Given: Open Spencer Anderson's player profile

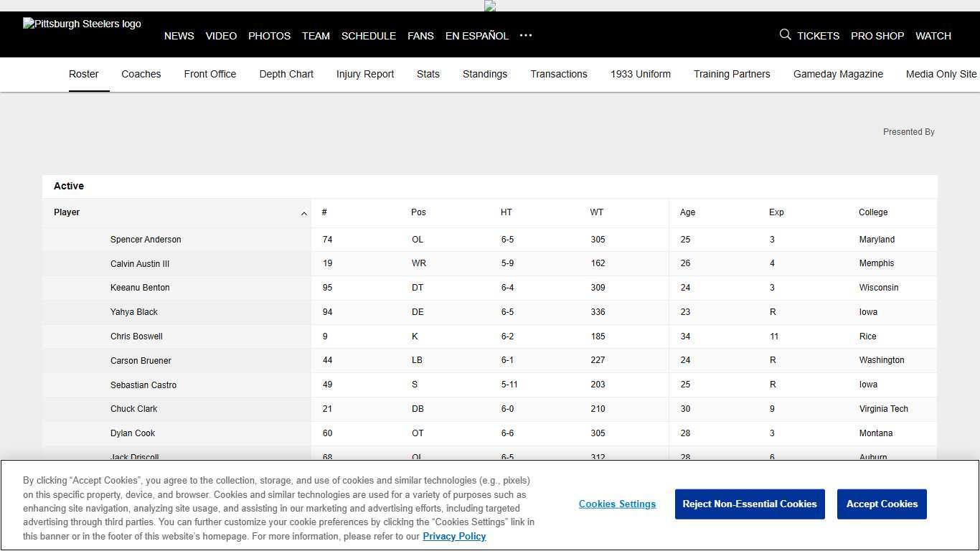Looking at the screenshot, I should pos(146,239).
